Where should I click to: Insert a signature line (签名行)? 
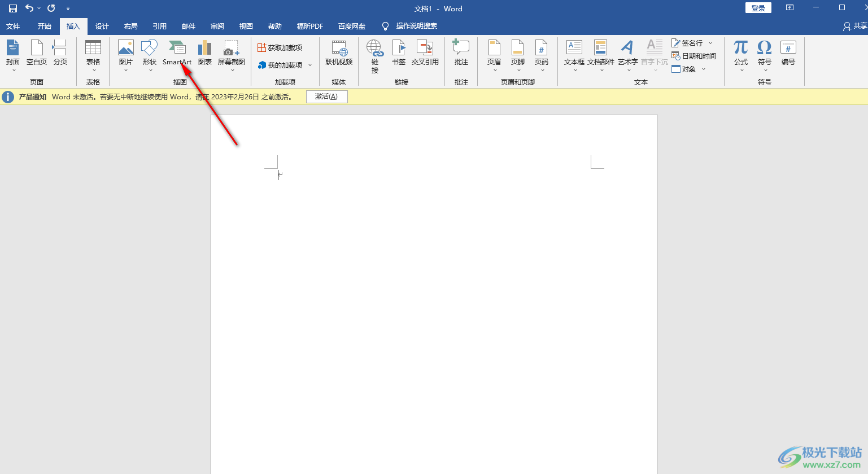(687, 43)
